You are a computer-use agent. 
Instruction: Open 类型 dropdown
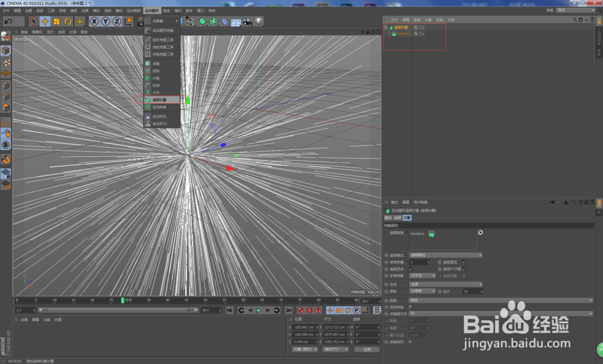point(501,301)
